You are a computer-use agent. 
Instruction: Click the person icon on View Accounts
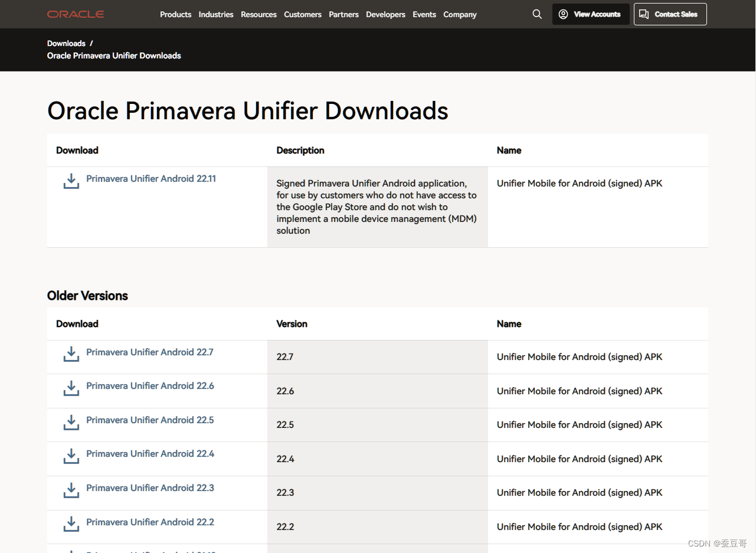(x=562, y=14)
